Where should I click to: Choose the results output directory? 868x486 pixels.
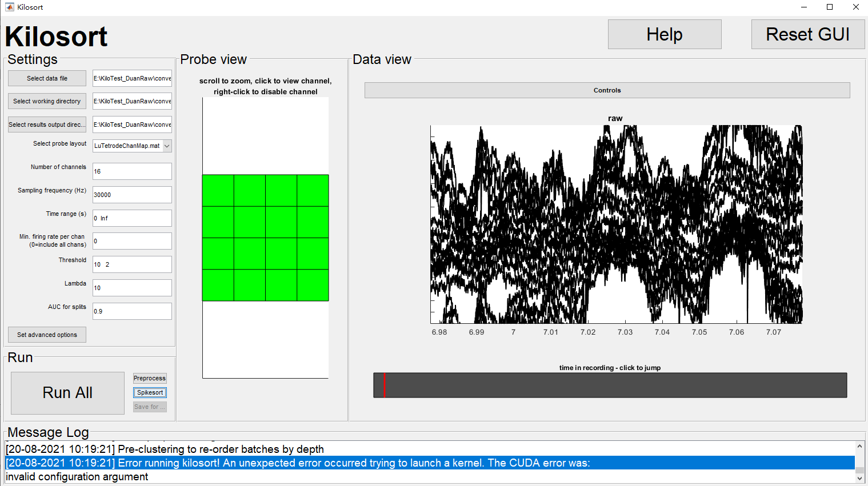click(47, 124)
